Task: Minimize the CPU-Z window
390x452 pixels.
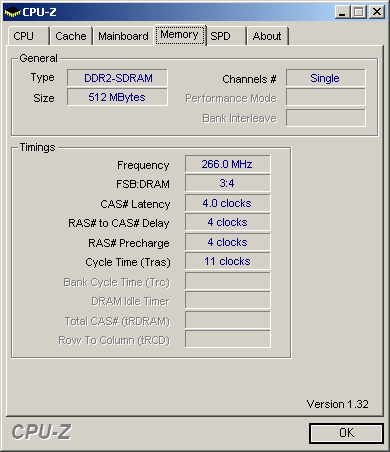Action: pos(342,12)
